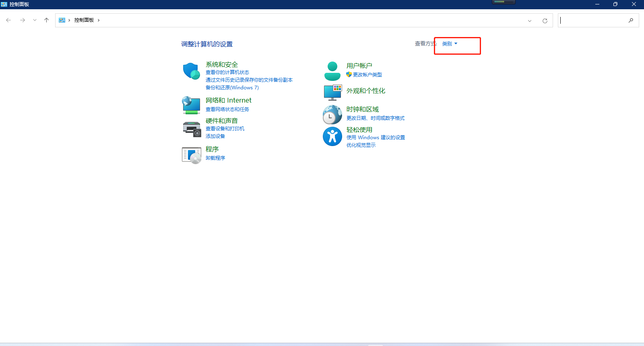This screenshot has height=346, width=644.
Task: Click the Control Panel icon in the address bar
Action: 62,20
